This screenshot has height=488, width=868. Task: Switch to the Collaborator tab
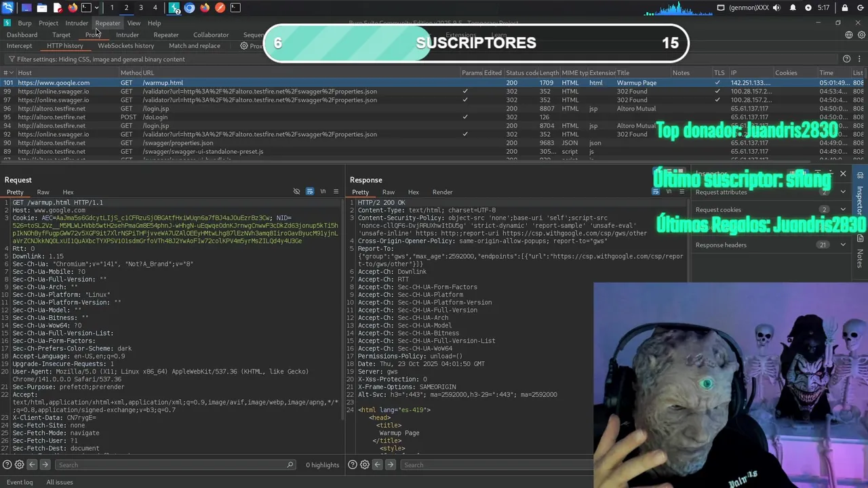coord(211,35)
